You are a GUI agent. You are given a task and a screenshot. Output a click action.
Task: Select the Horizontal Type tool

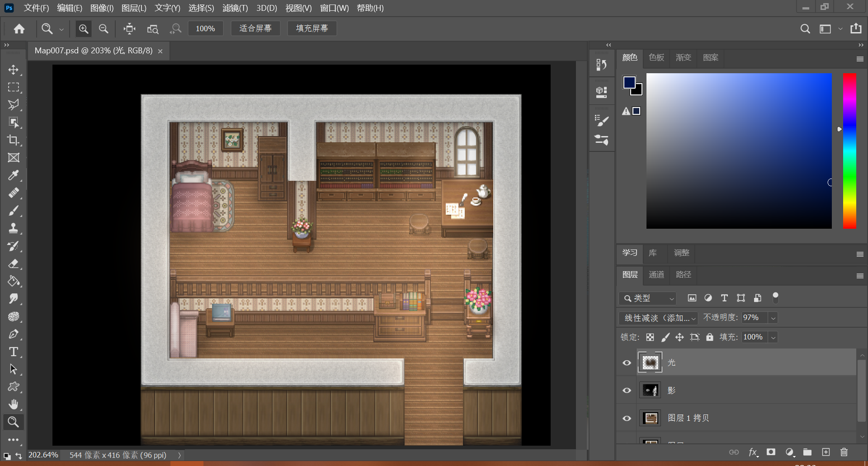coord(14,352)
